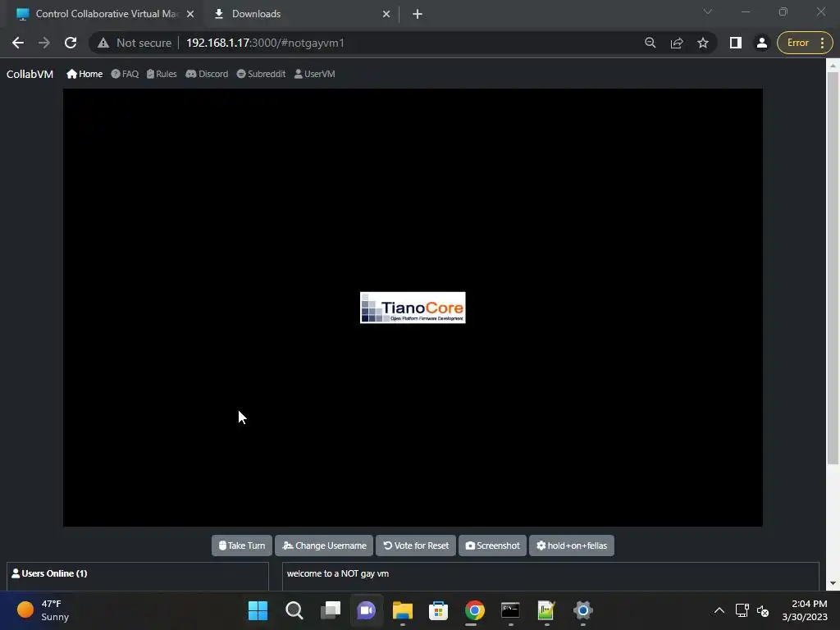Show hidden tray icons chevron

tap(719, 610)
